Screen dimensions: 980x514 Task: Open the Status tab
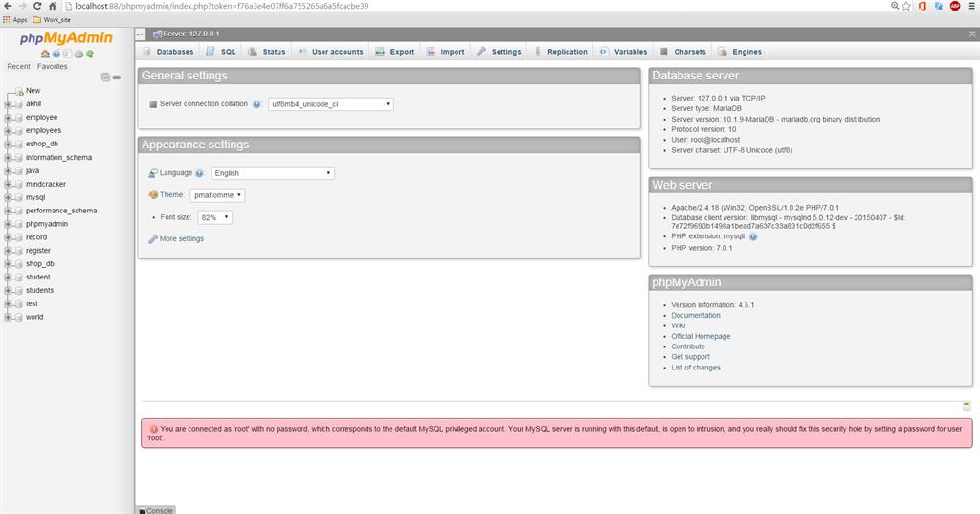(267, 52)
